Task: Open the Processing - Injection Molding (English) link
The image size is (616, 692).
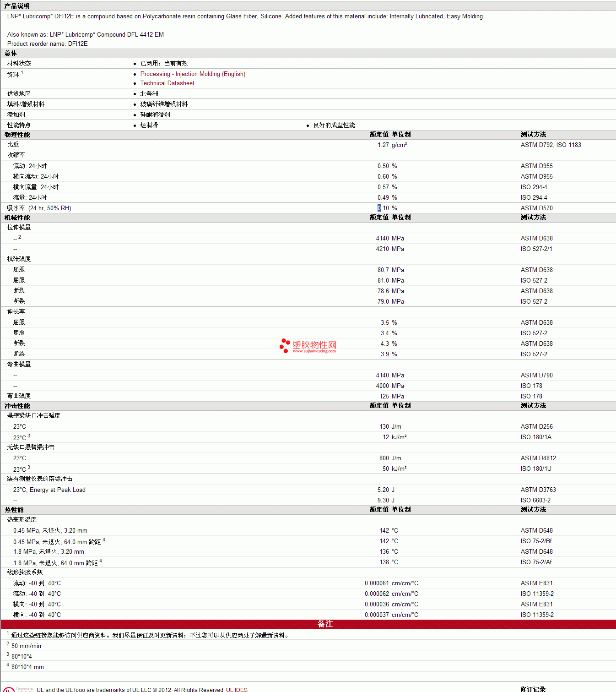Action: click(193, 74)
